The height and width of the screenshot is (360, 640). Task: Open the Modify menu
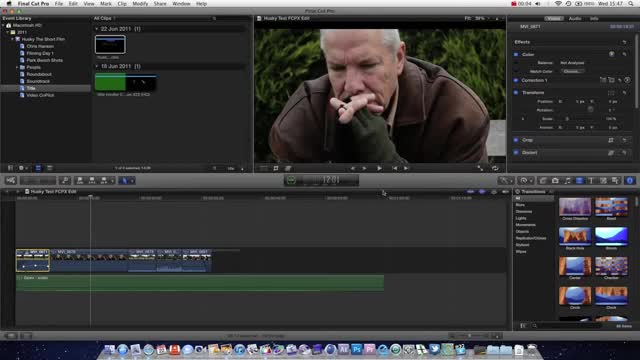pyautogui.click(x=140, y=4)
